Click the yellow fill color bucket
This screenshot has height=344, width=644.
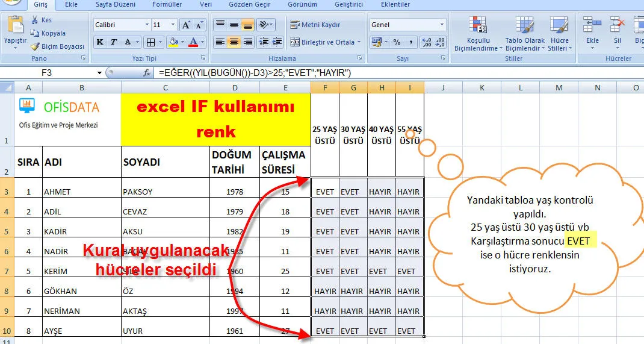[173, 42]
